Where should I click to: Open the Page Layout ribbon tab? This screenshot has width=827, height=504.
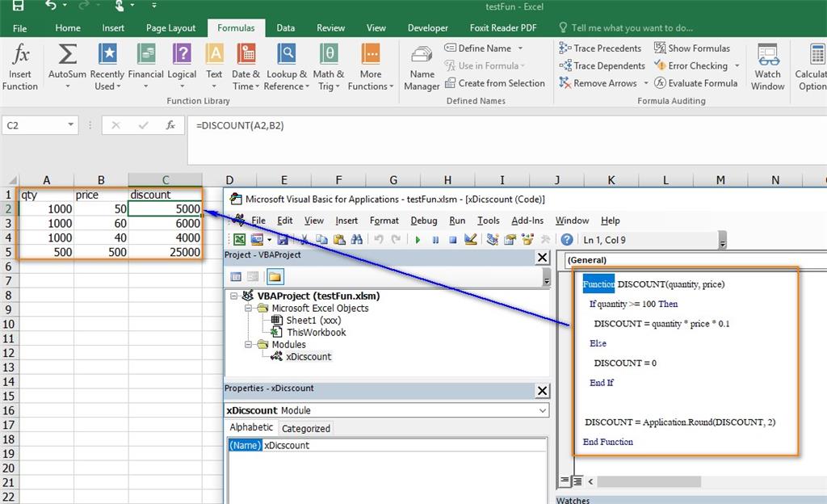pos(171,28)
